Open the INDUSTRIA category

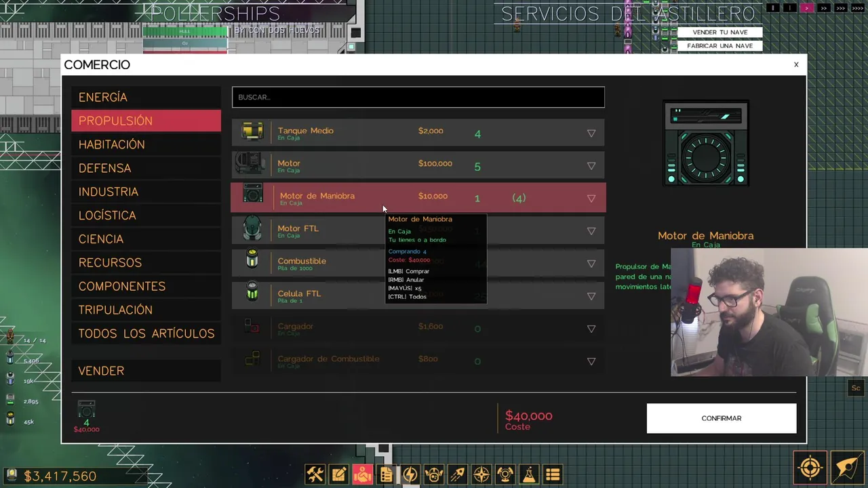pyautogui.click(x=146, y=192)
